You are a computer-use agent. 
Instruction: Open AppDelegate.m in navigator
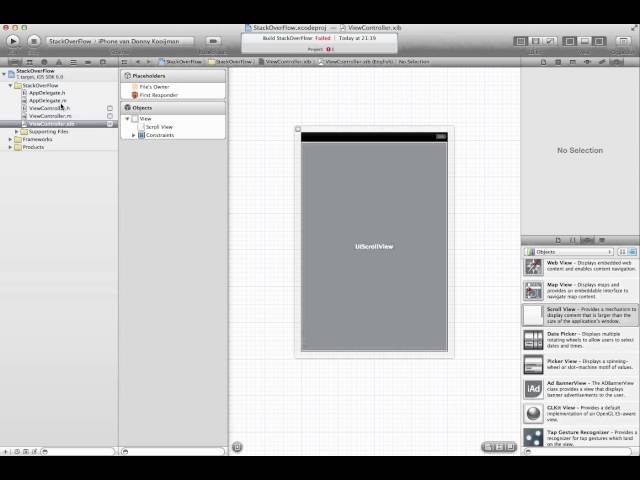pyautogui.click(x=47, y=100)
